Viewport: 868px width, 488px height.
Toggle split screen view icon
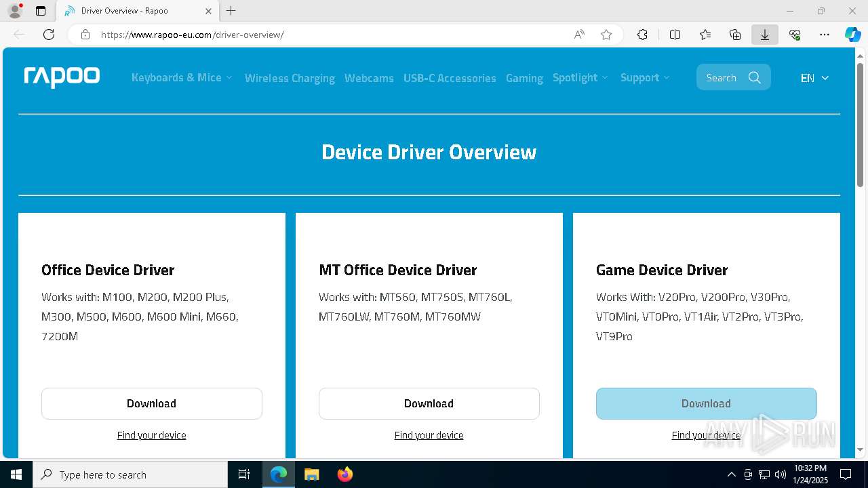(x=675, y=35)
